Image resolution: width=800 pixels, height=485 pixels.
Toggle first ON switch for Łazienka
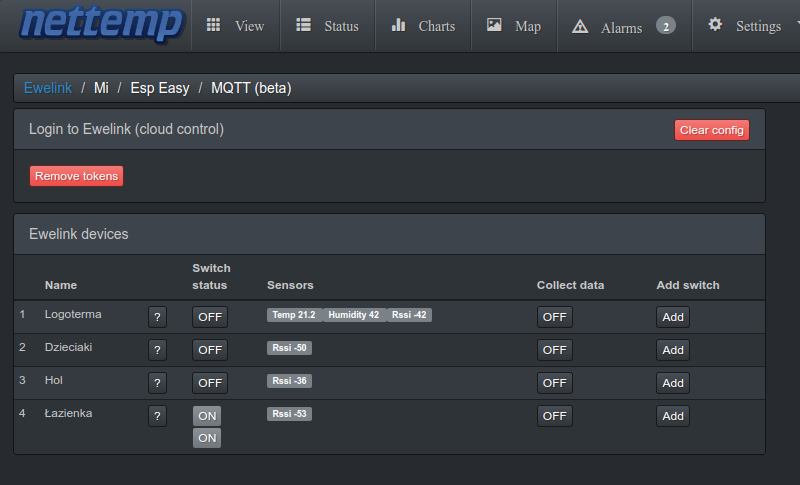207,416
